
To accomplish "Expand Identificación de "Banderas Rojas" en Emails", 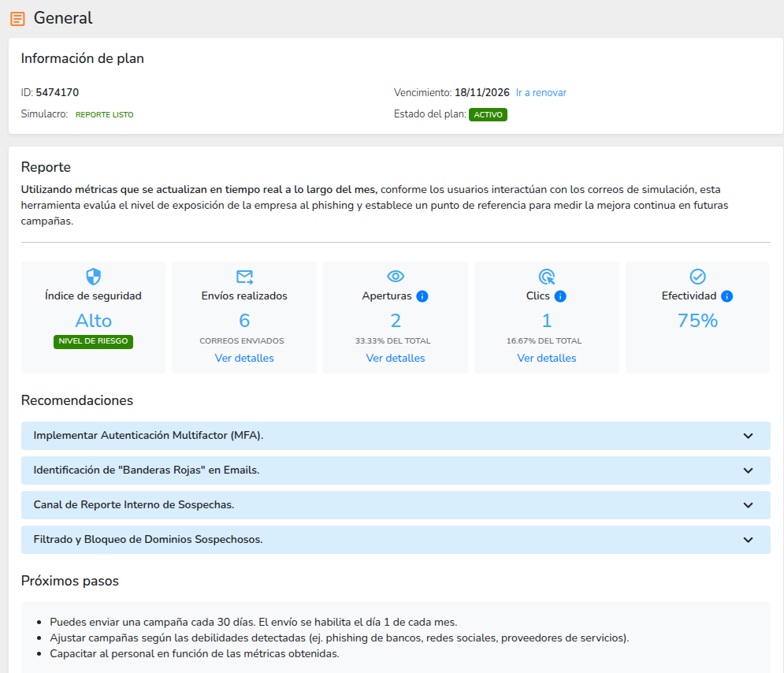I will [748, 470].
